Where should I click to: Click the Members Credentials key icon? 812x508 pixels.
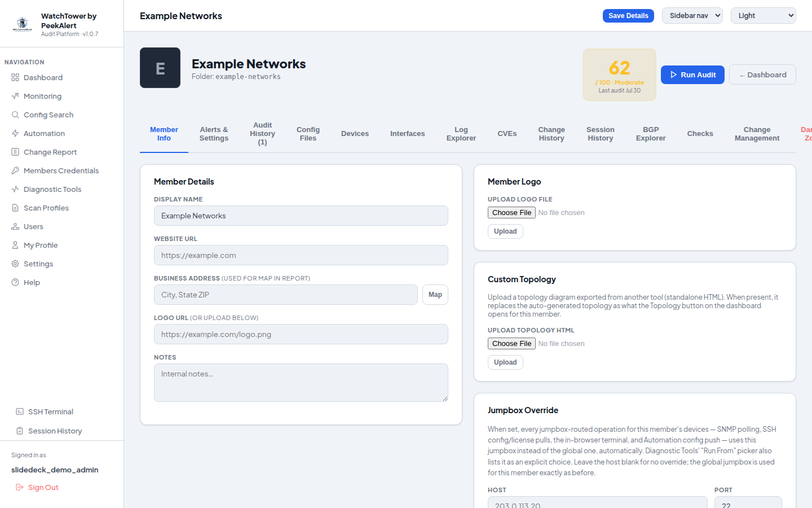pyautogui.click(x=15, y=170)
